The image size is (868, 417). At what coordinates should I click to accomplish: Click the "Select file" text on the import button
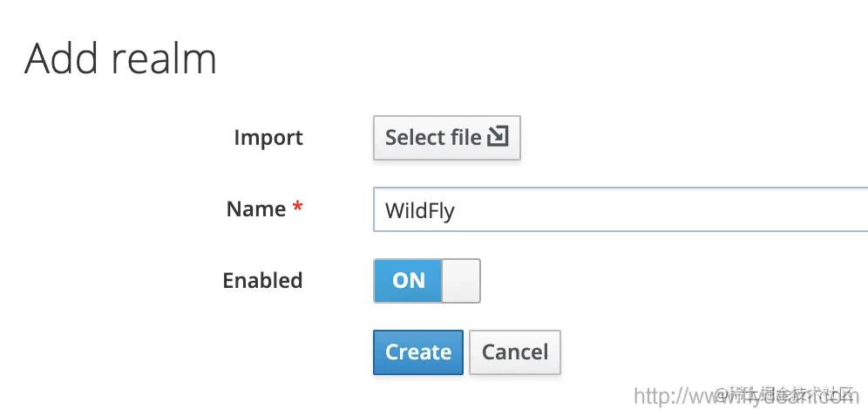point(433,138)
